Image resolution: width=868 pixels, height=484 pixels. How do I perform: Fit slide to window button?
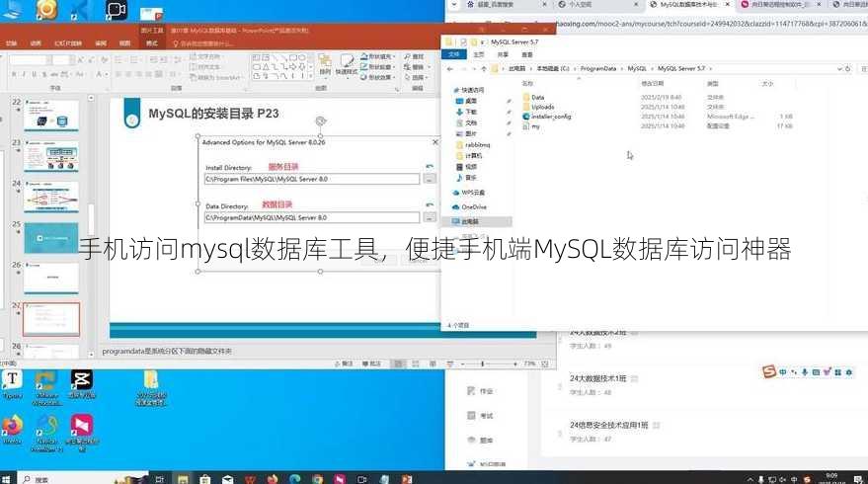[x=545, y=363]
